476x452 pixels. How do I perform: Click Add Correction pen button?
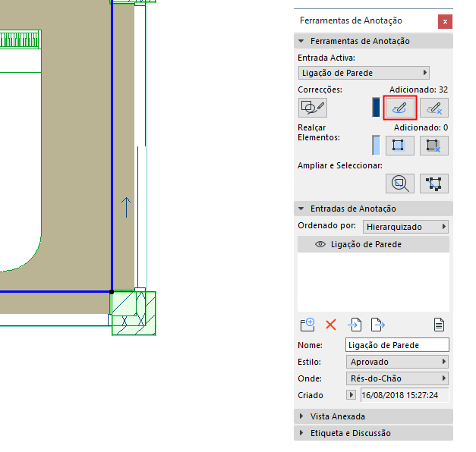point(400,108)
